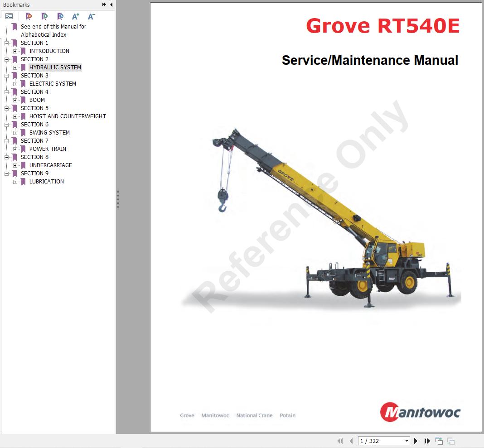The height and width of the screenshot is (448, 484).
Task: Open the bookmark options list icon
Action: click(9, 16)
